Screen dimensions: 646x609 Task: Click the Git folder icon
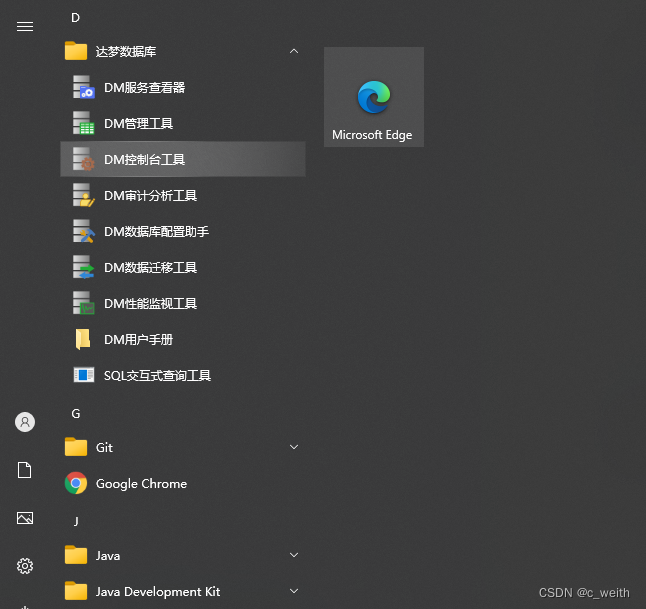[76, 447]
